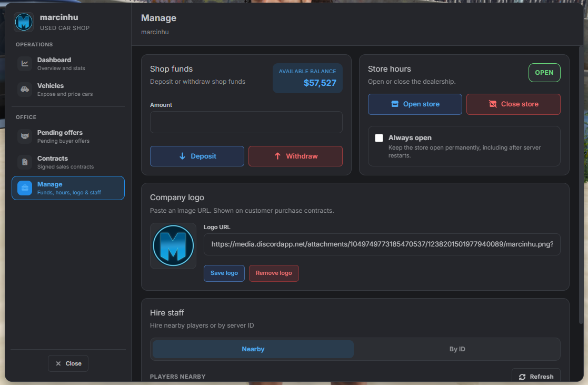Click the company logo preview thumbnail

(x=173, y=246)
